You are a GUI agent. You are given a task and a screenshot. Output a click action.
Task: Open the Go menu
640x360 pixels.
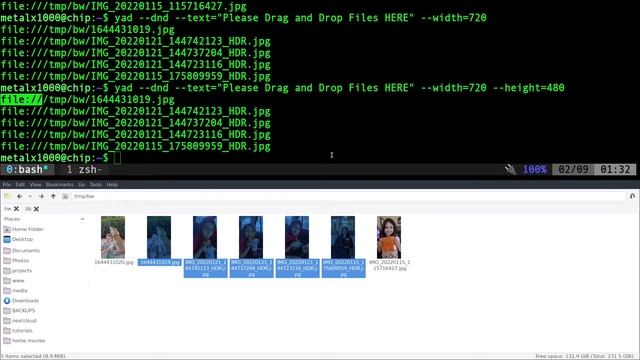coord(82,184)
